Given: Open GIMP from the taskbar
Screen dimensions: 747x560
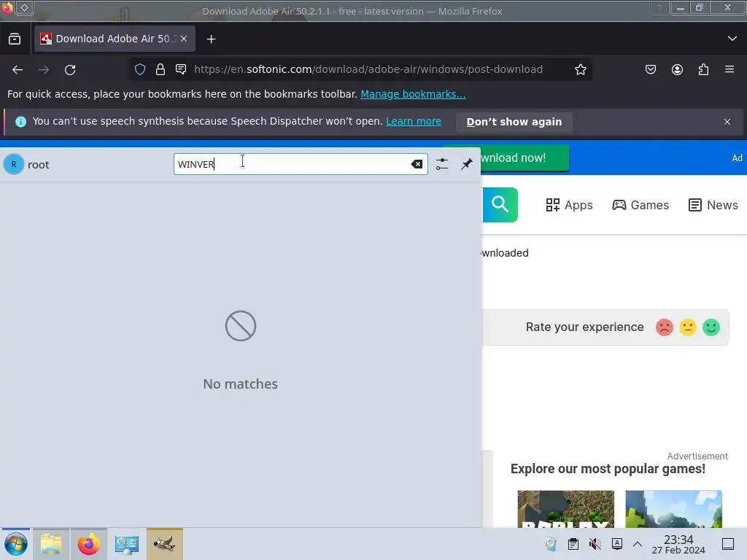Looking at the screenshot, I should pyautogui.click(x=164, y=544).
